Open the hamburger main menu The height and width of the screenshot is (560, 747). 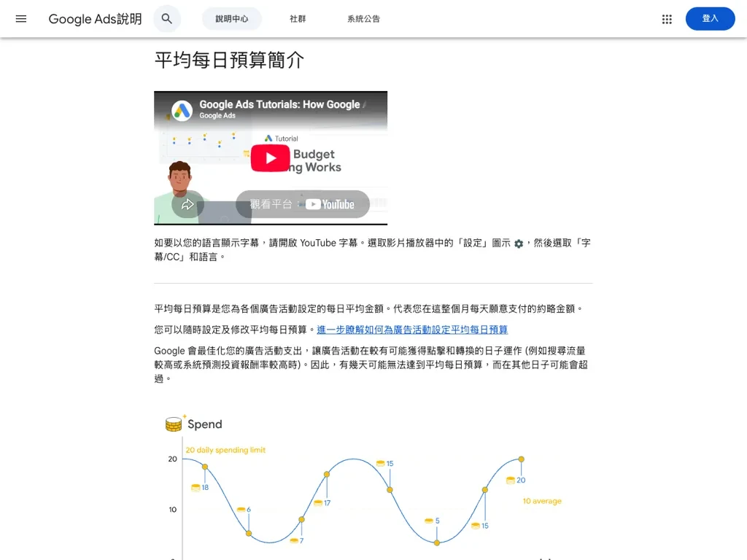pos(21,18)
